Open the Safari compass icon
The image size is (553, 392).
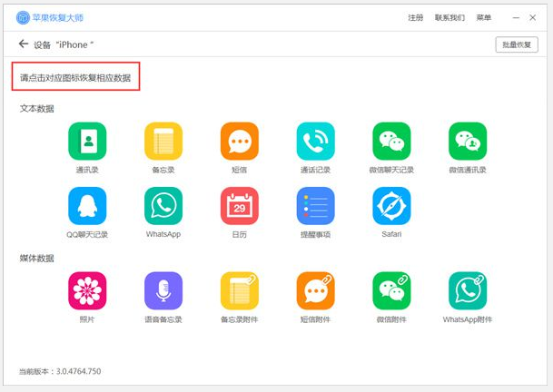(391, 206)
